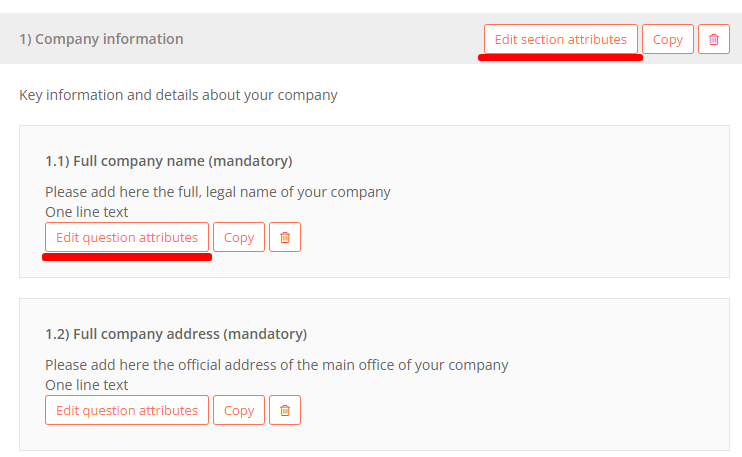Click 'One line text' under question 1.1
Viewport: 742px width, 457px height.
pos(87,212)
